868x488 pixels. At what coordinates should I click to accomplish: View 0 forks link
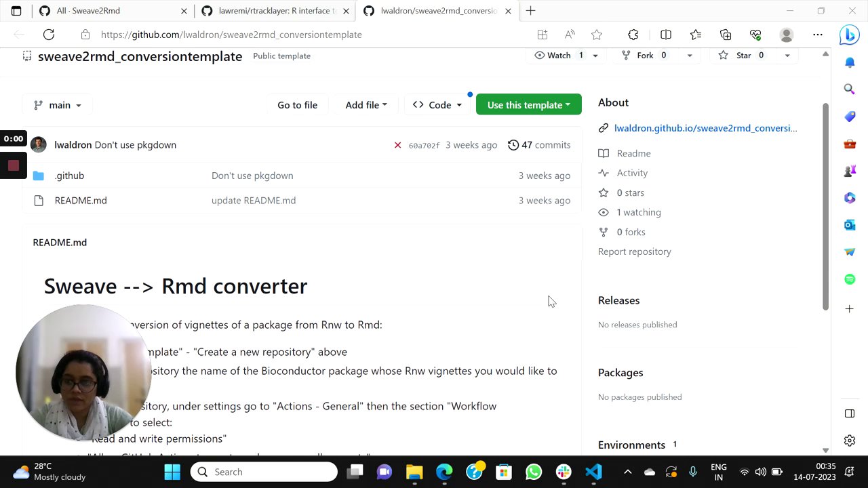click(631, 232)
